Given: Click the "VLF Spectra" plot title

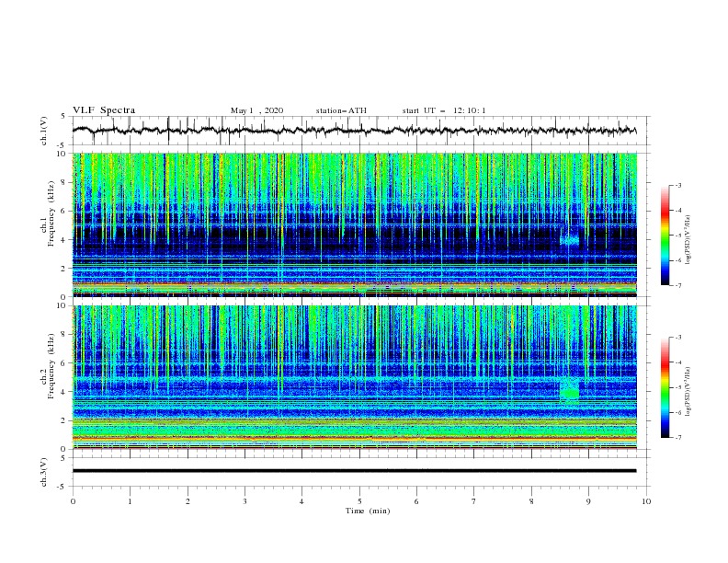Looking at the screenshot, I should (104, 110).
